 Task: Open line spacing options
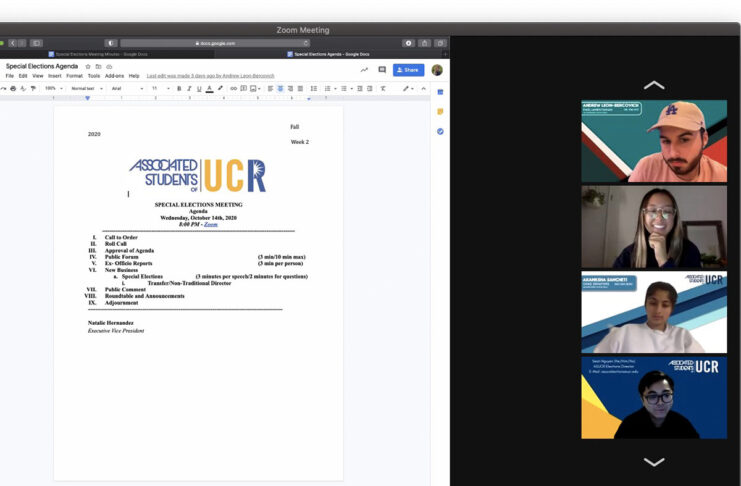coord(314,88)
